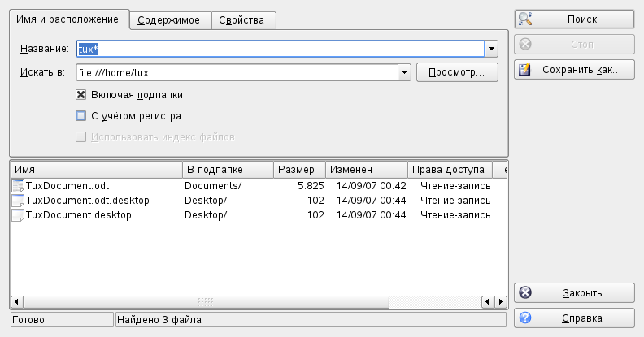Open the Искать в location dropdown
Viewport: 644px width, 337px height.
(x=404, y=72)
